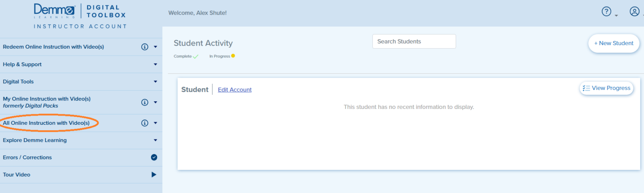Click info icon beside Redeem Online Instruction
This screenshot has height=193, width=644.
point(145,47)
